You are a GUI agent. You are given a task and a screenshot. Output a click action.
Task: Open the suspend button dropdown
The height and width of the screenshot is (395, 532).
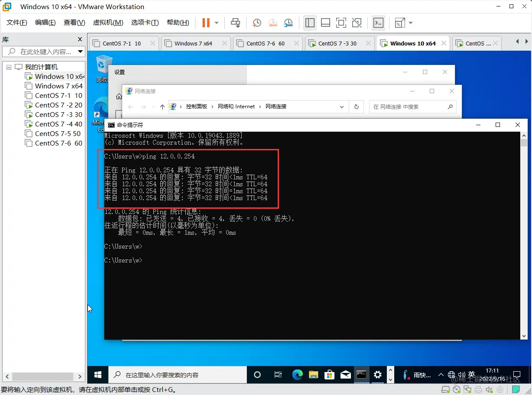pyautogui.click(x=216, y=23)
